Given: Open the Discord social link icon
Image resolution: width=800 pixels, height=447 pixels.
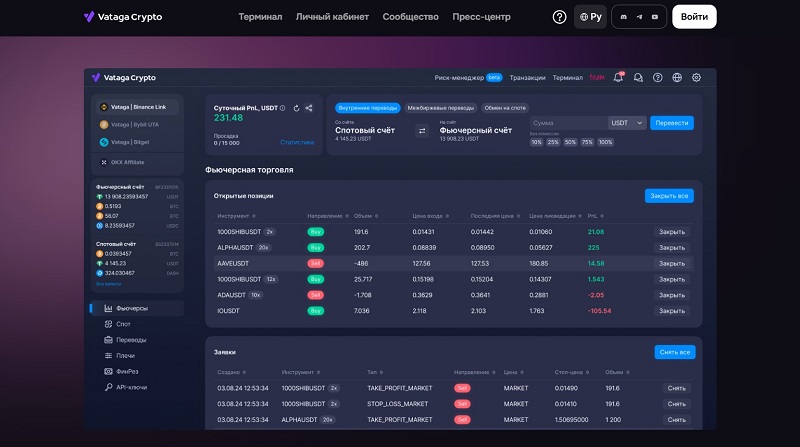Looking at the screenshot, I should (623, 17).
